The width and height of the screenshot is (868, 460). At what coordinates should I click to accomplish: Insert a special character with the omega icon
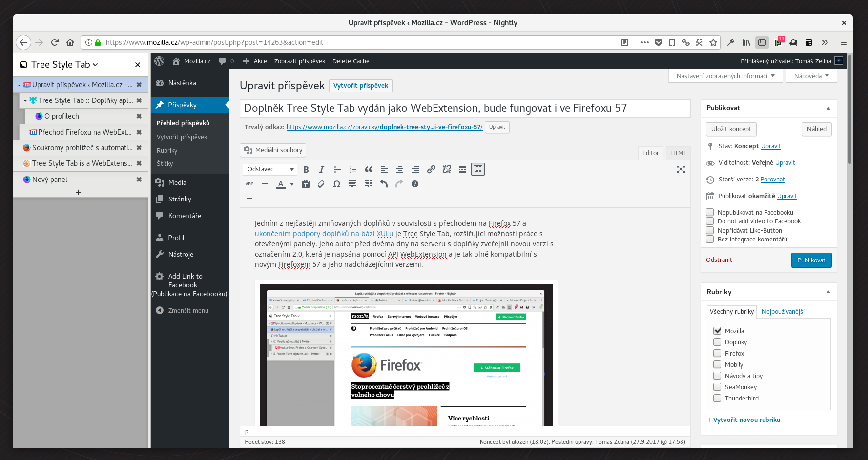click(x=337, y=184)
